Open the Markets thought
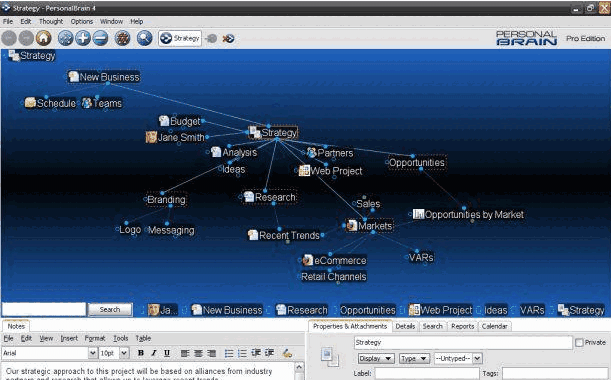The image size is (611, 380). [369, 226]
